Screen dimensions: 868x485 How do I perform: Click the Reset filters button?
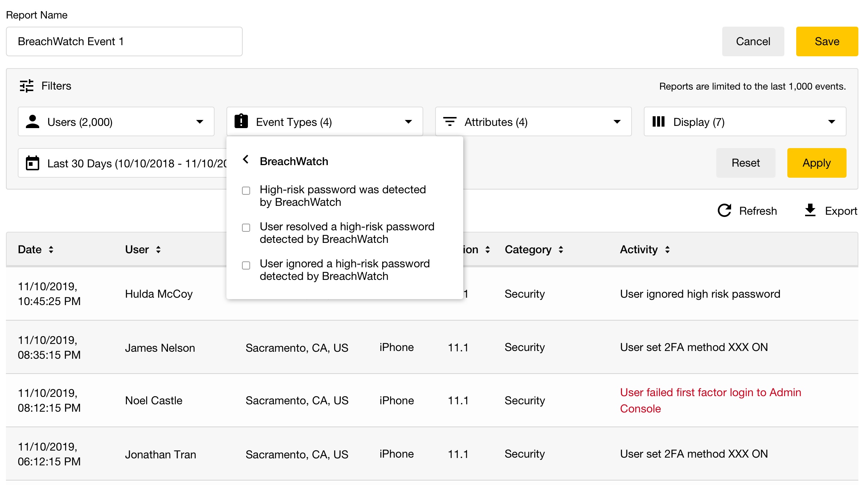pyautogui.click(x=746, y=163)
